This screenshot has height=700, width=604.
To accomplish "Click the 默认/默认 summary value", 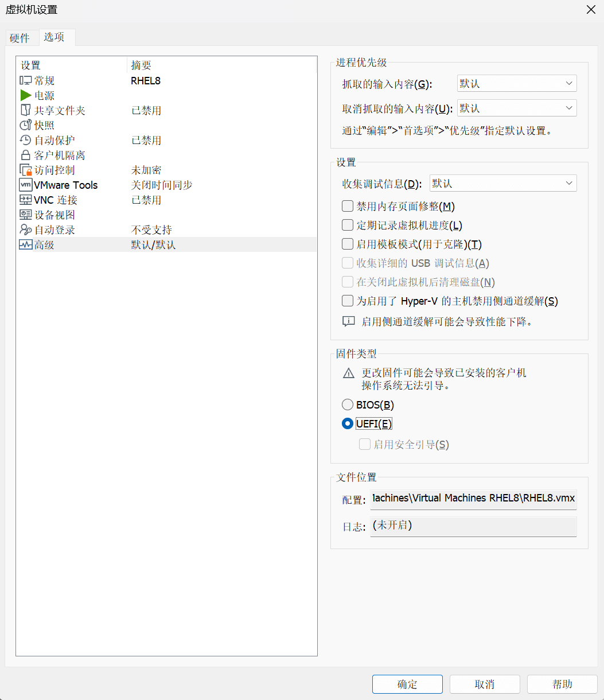I will [153, 245].
